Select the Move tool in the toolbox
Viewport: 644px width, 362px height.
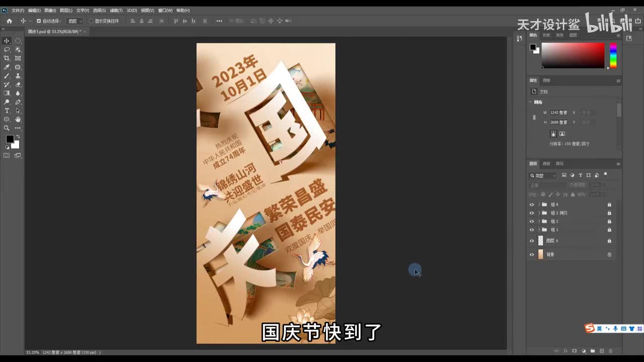pos(7,41)
